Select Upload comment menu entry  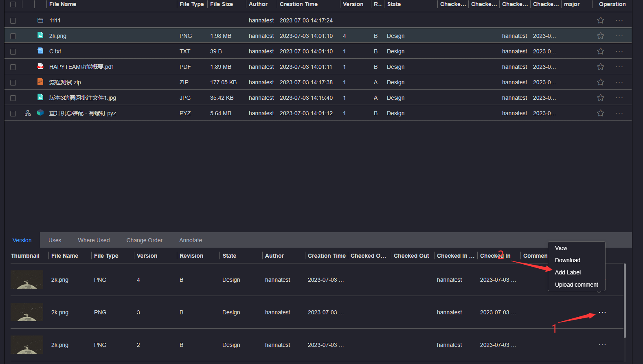click(577, 285)
